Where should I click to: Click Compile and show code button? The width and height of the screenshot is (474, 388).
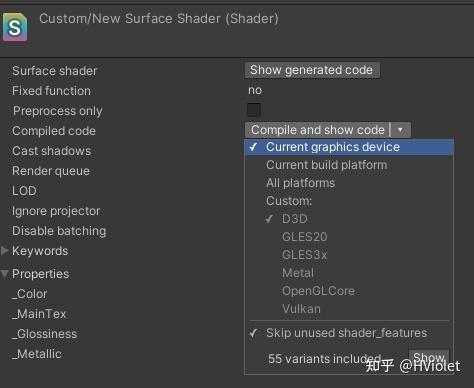click(x=318, y=130)
